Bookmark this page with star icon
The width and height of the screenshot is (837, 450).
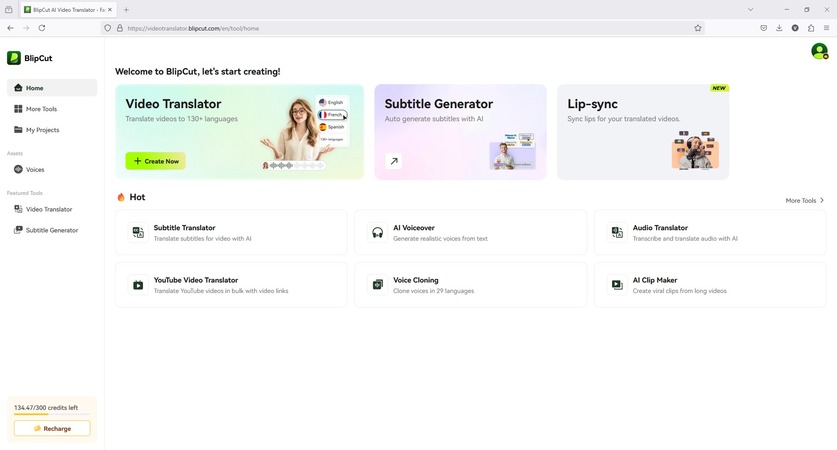pos(698,28)
